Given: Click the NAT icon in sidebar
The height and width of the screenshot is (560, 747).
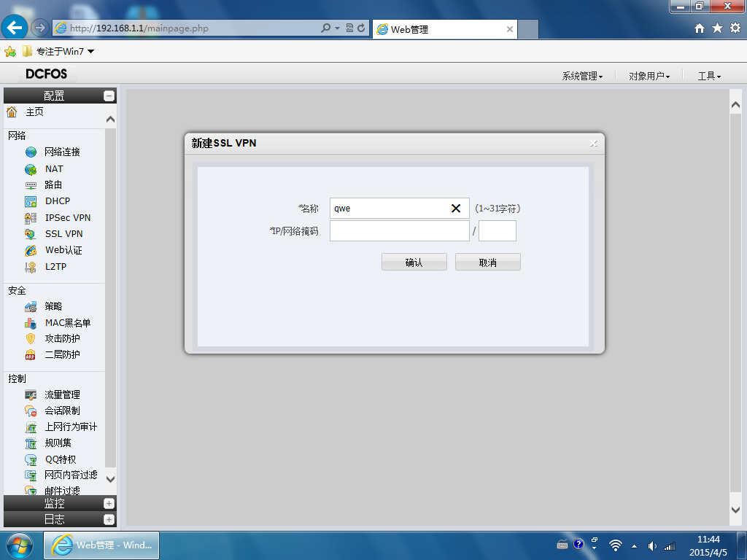Looking at the screenshot, I should coord(31,169).
